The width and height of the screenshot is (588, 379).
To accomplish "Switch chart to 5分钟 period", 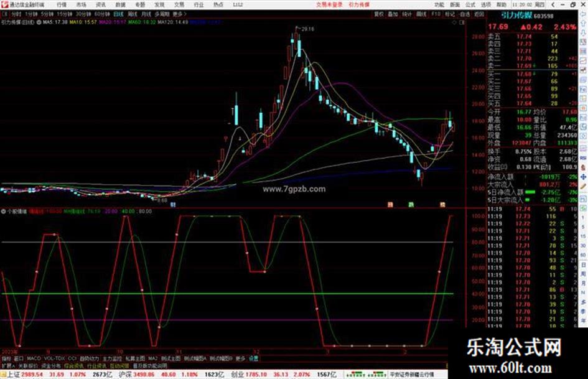I will (47, 14).
